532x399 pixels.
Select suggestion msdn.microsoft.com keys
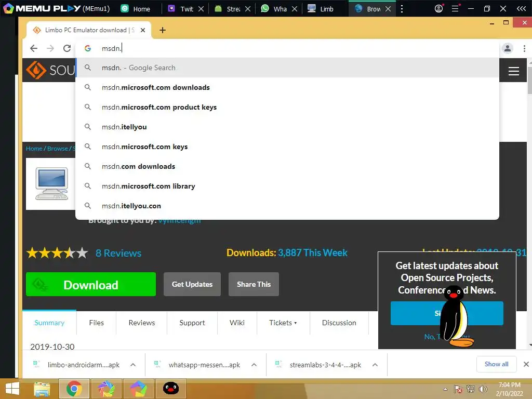(x=287, y=147)
